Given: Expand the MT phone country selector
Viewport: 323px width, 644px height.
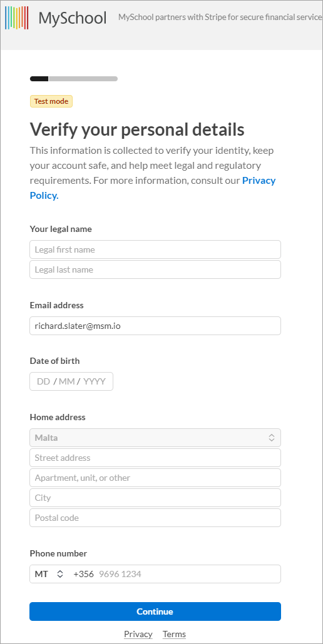Looking at the screenshot, I should pyautogui.click(x=49, y=574).
